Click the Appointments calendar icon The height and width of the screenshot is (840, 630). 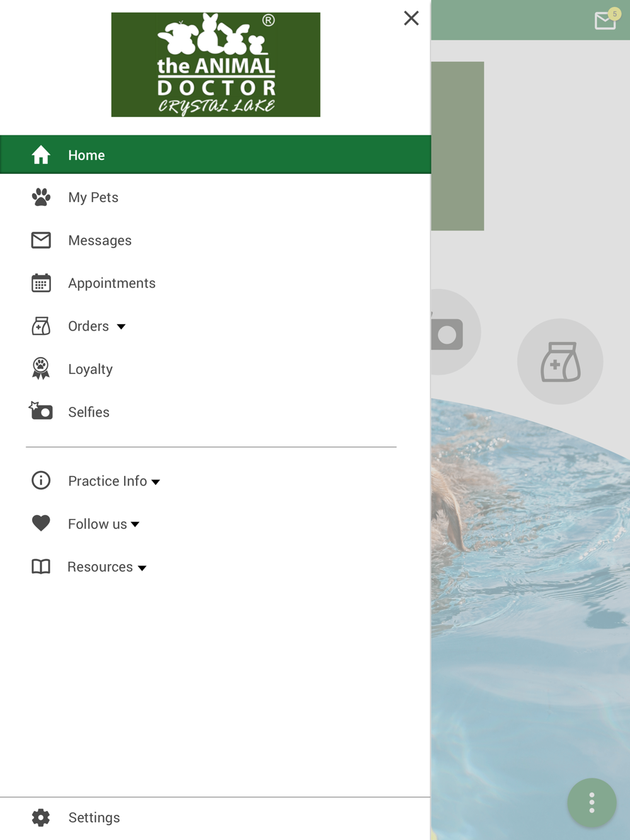coord(41,283)
